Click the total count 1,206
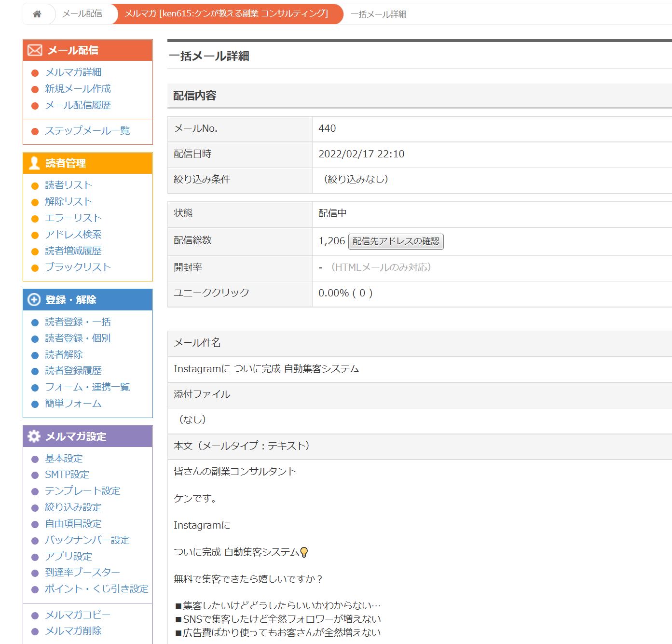The height and width of the screenshot is (644, 672). click(x=332, y=241)
